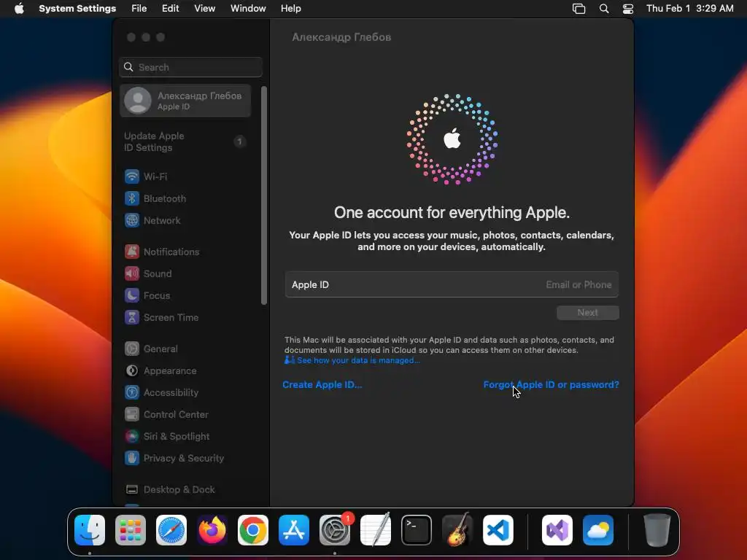Image resolution: width=747 pixels, height=560 pixels.
Task: Click Update Apple ID Settings item
Action: point(185,142)
